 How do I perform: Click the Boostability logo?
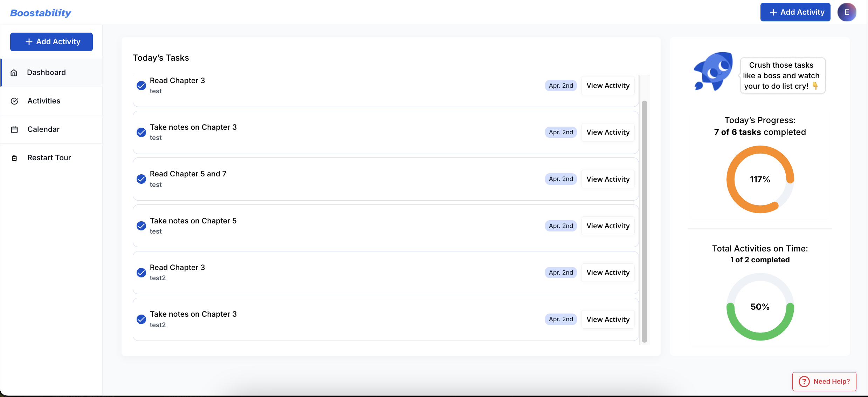pyautogui.click(x=41, y=13)
